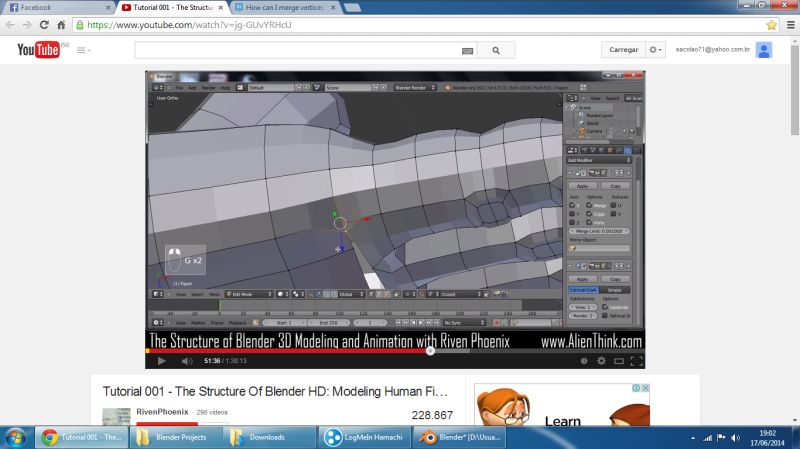
Task: Click the address bar URL
Action: pyautogui.click(x=189, y=24)
